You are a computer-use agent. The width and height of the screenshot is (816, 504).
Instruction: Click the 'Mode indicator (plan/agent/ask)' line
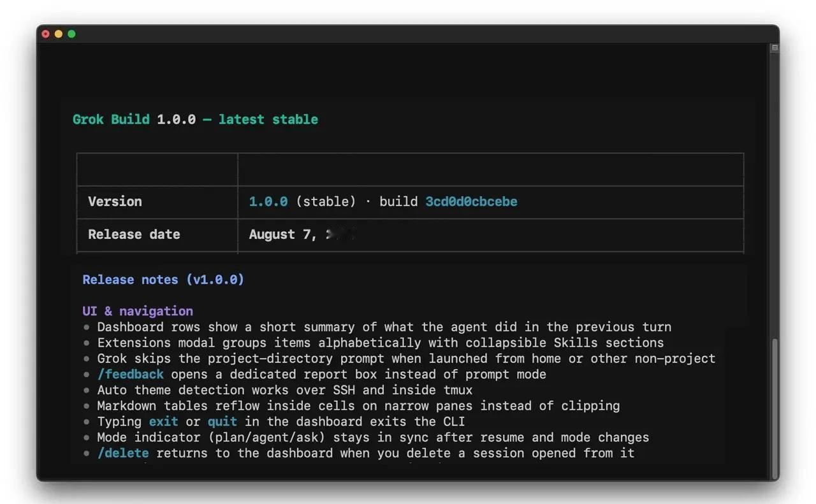point(373,438)
